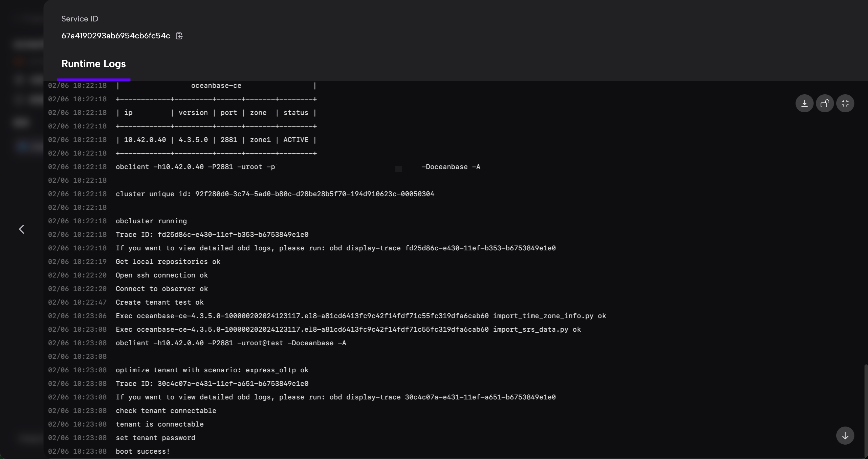The height and width of the screenshot is (459, 868).
Task: Copy the Service ID to clipboard
Action: click(179, 36)
